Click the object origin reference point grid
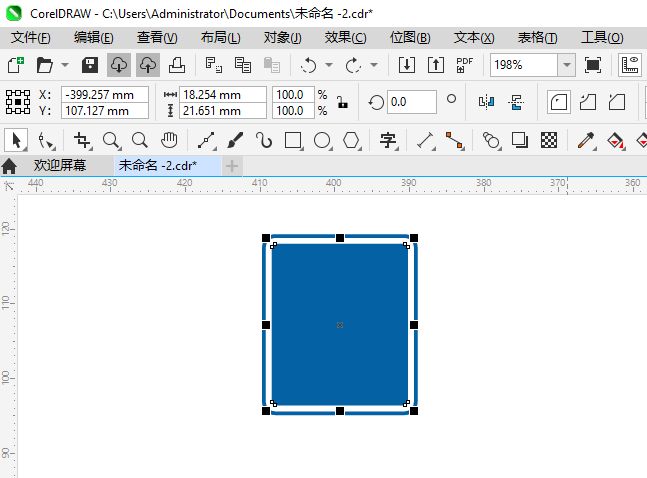Viewport: 647px width, 478px height. [x=18, y=102]
